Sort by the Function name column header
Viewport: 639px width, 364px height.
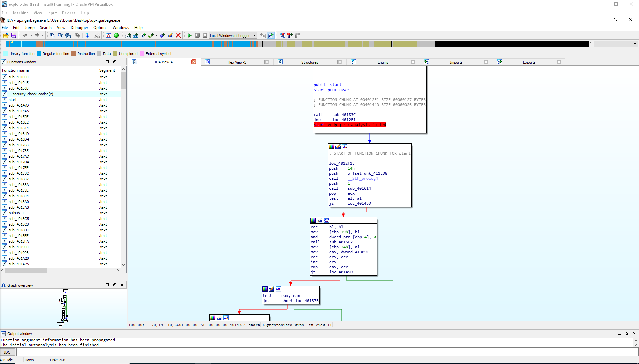tap(49, 70)
